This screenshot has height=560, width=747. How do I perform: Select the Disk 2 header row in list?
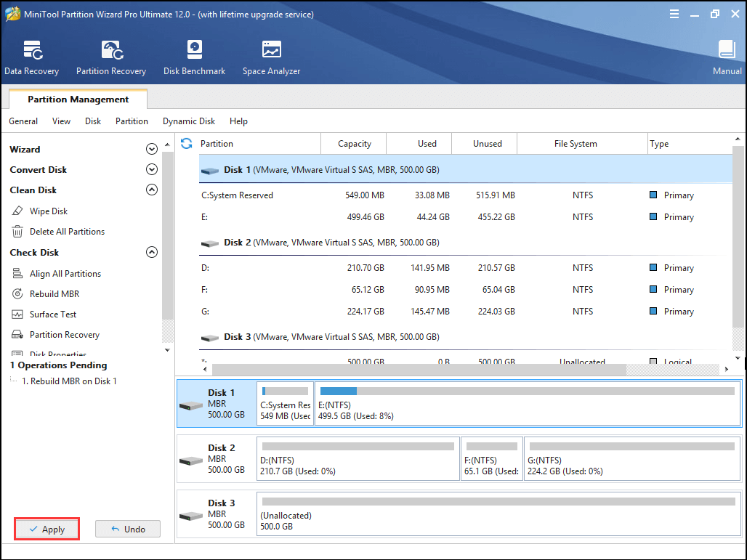pyautogui.click(x=466, y=243)
